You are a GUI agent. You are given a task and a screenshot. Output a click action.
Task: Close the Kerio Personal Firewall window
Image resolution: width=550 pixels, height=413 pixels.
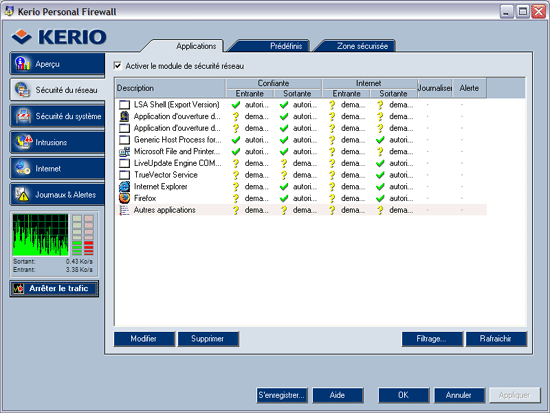[x=538, y=12]
